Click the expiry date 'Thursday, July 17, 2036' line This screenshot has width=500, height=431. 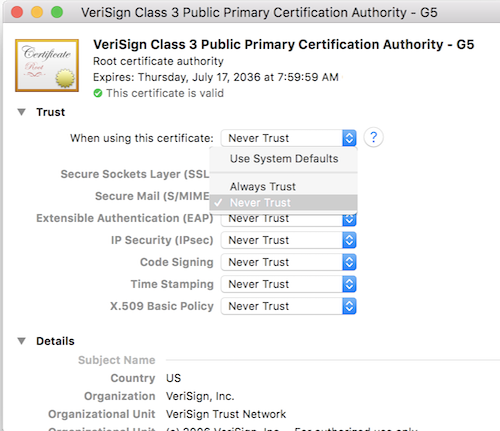point(216,77)
